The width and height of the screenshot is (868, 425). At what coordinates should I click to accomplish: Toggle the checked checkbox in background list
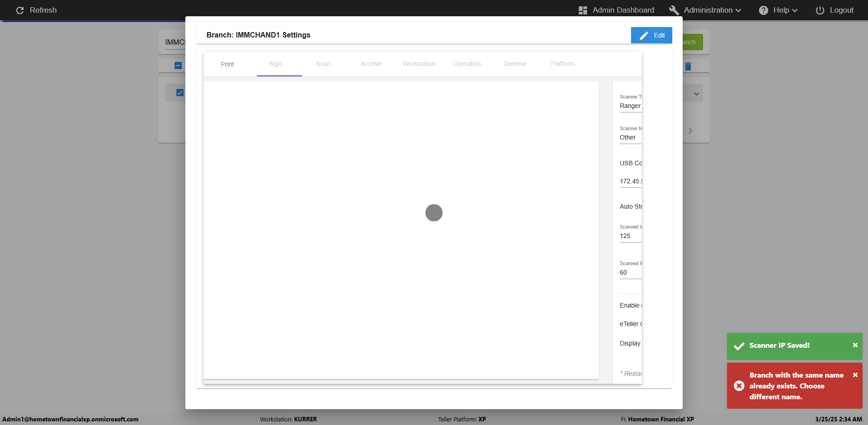coord(180,93)
